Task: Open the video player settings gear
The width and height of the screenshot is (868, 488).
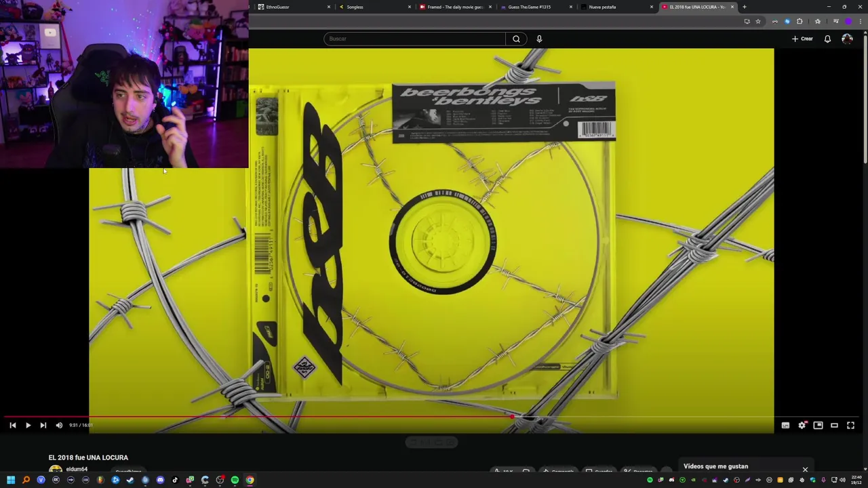Action: 802,425
